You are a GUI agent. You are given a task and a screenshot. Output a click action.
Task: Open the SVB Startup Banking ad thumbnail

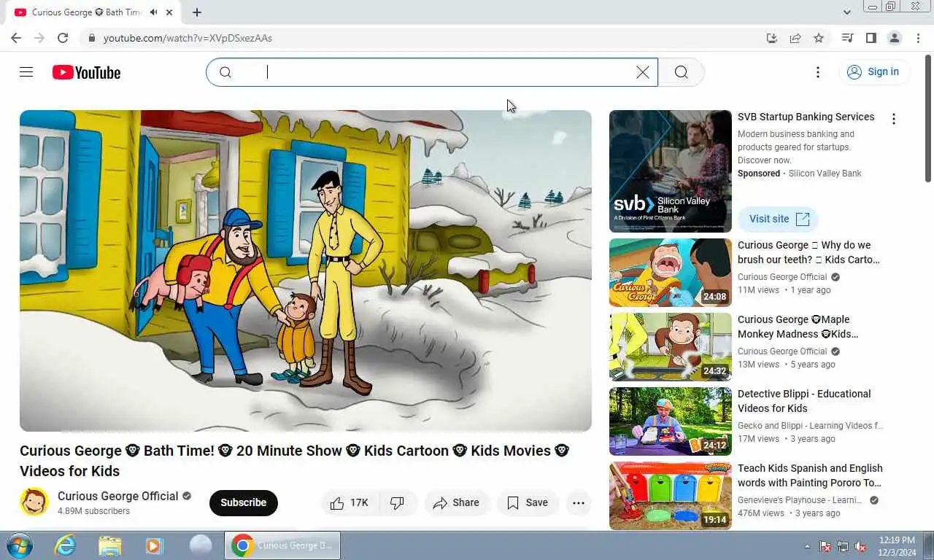(671, 171)
